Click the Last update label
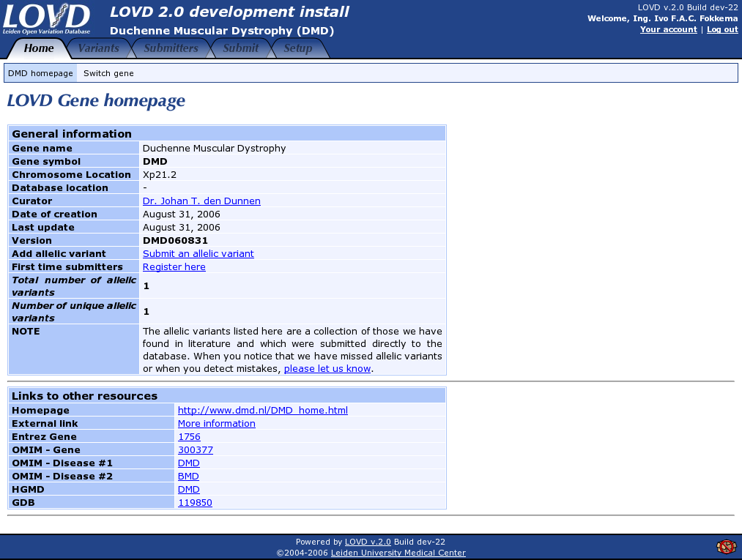Screen dimensions: 742x560 coord(43,228)
